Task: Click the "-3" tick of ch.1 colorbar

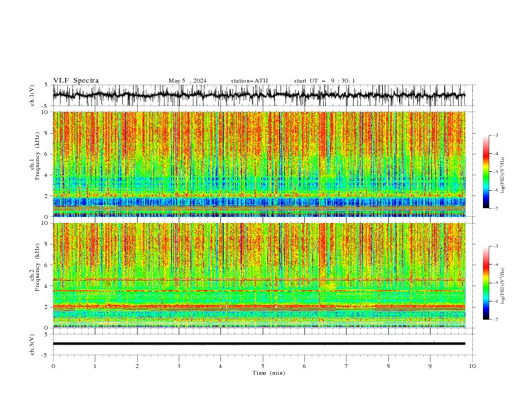Action: 495,135
